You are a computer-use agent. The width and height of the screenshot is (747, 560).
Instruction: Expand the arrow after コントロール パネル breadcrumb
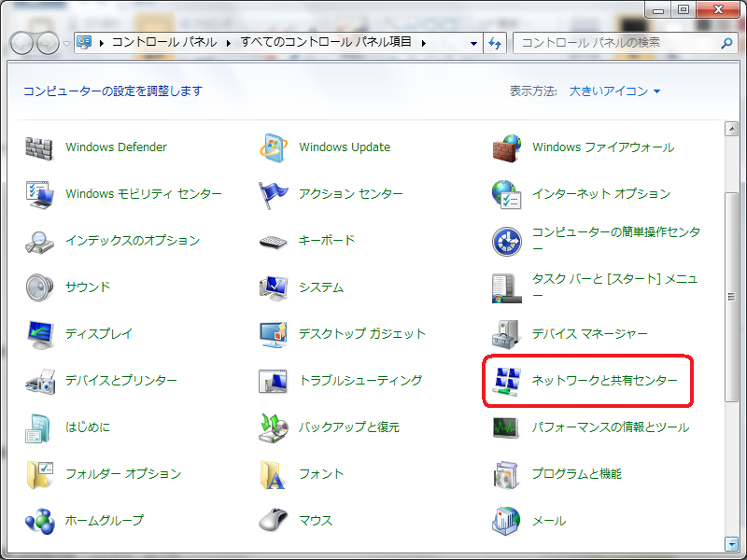pos(229,43)
